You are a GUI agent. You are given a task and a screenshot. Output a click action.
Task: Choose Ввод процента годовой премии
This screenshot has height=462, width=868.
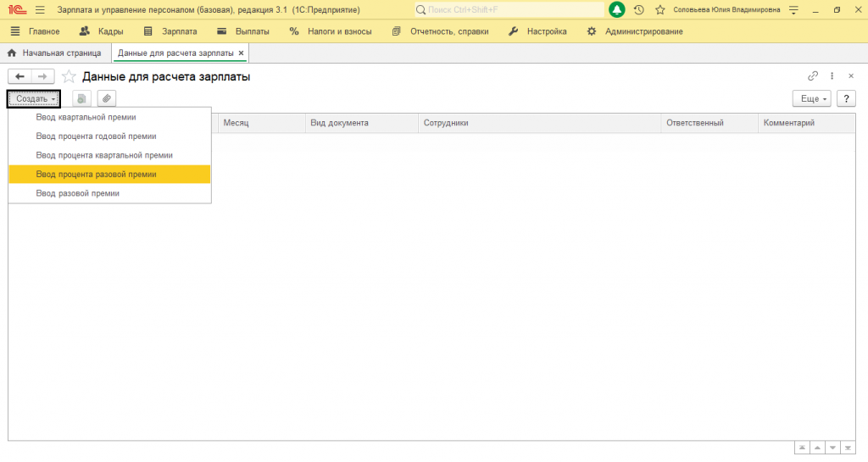tap(109, 136)
